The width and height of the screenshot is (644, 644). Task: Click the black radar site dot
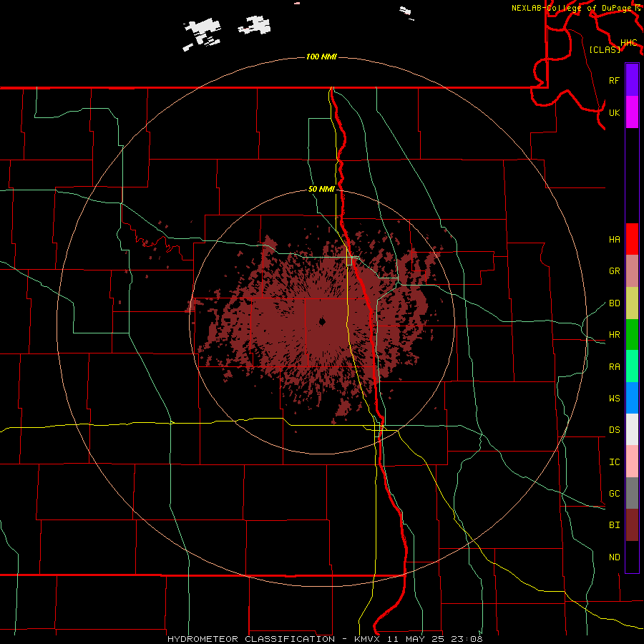[323, 321]
